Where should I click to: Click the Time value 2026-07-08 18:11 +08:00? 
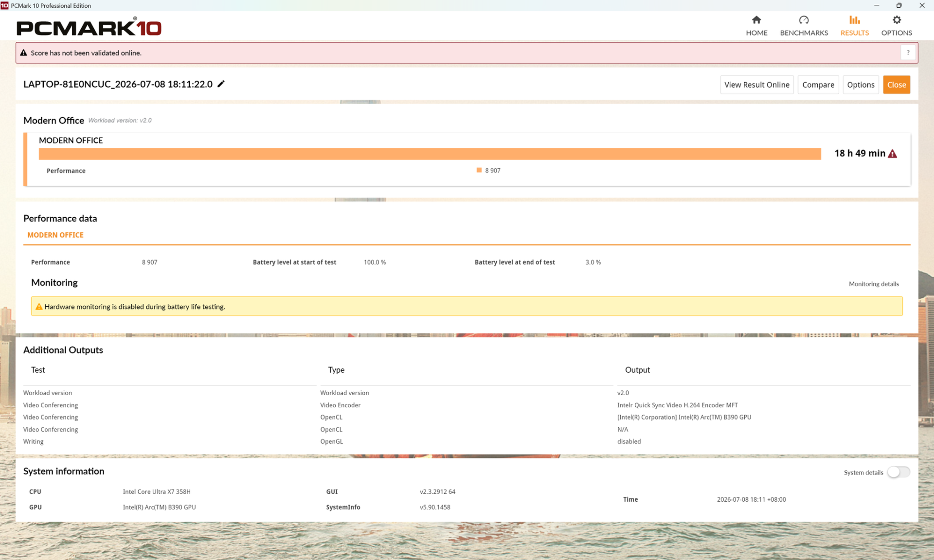751,499
